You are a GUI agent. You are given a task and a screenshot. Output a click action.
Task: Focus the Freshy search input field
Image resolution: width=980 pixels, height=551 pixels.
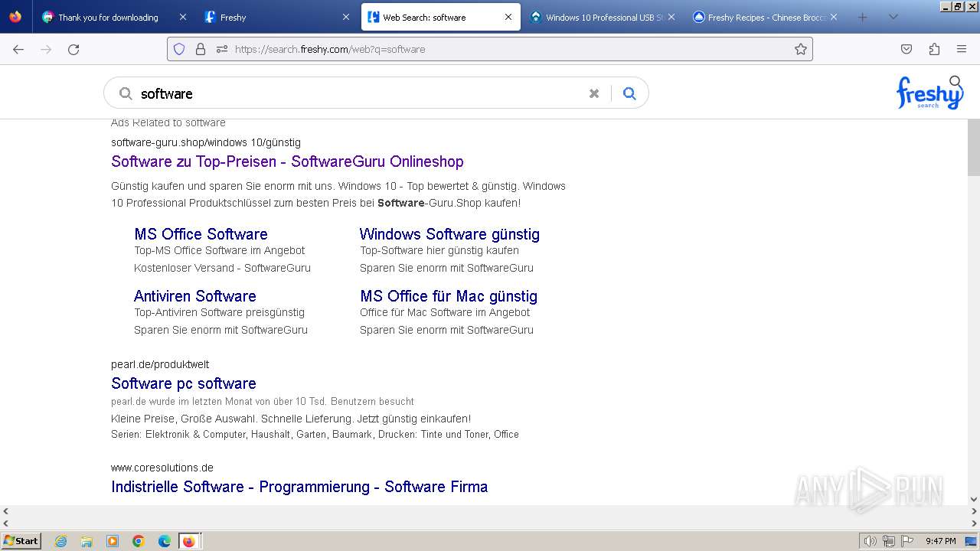pyautogui.click(x=360, y=93)
